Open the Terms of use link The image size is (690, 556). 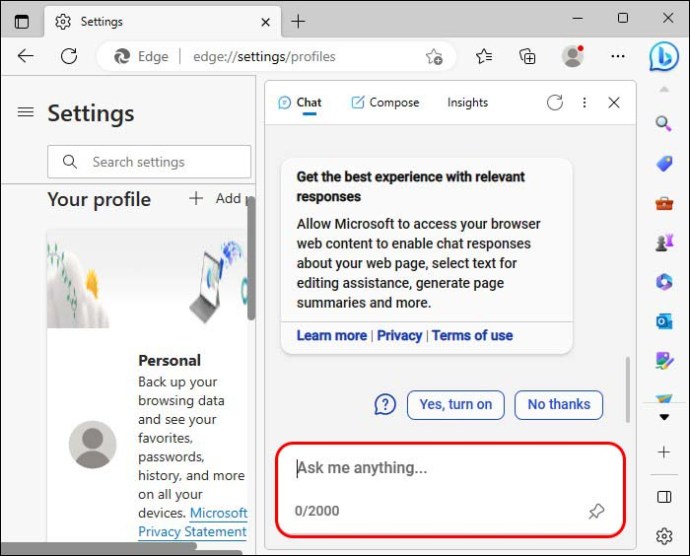click(x=472, y=335)
